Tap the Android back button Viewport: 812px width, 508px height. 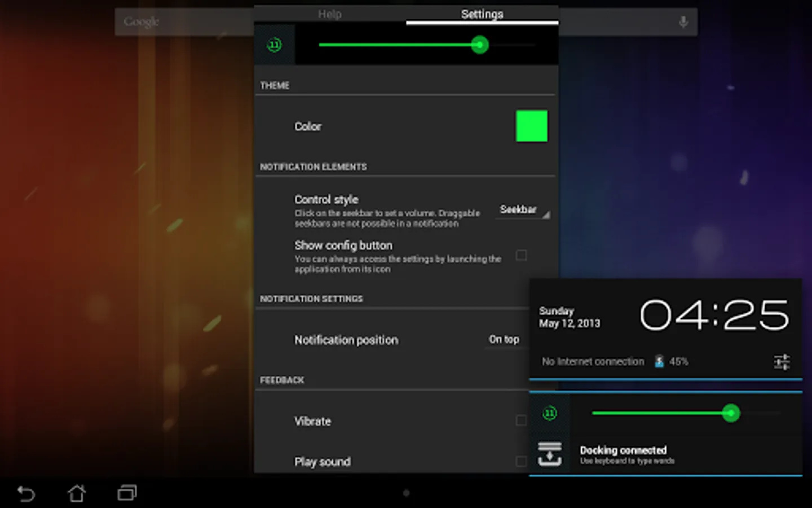[x=26, y=493]
